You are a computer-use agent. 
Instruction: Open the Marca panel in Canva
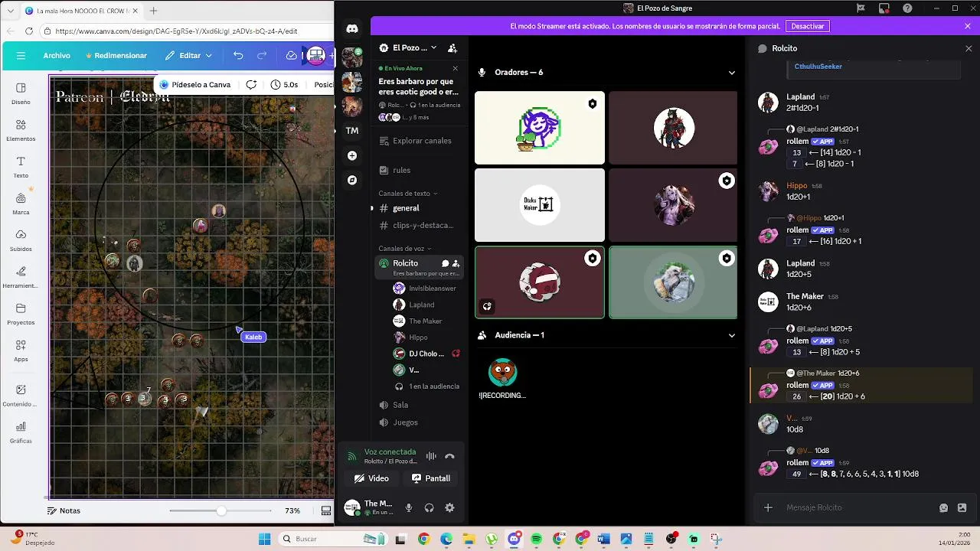point(21,204)
